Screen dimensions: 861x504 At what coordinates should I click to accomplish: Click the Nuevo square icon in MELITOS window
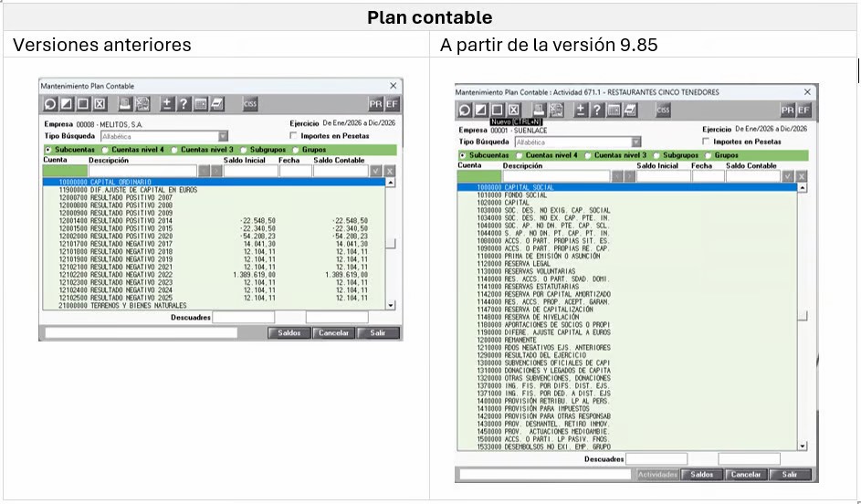pos(83,104)
